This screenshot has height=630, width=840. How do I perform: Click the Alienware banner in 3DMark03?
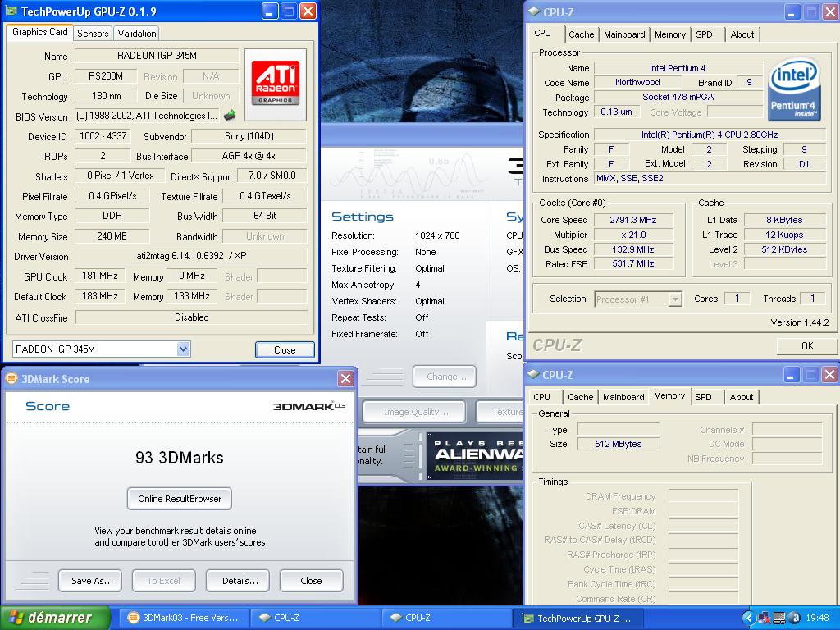[475, 456]
